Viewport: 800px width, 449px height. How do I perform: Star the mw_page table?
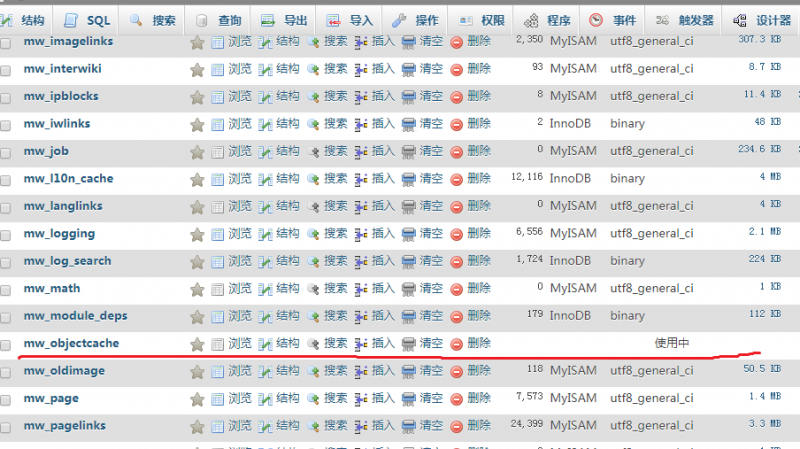click(197, 400)
